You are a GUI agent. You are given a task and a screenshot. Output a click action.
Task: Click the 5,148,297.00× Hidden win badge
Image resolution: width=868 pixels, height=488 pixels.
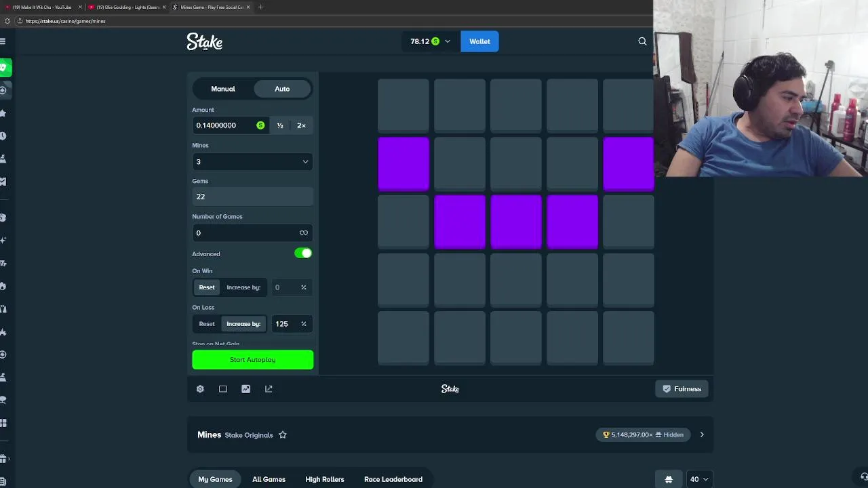click(x=644, y=435)
